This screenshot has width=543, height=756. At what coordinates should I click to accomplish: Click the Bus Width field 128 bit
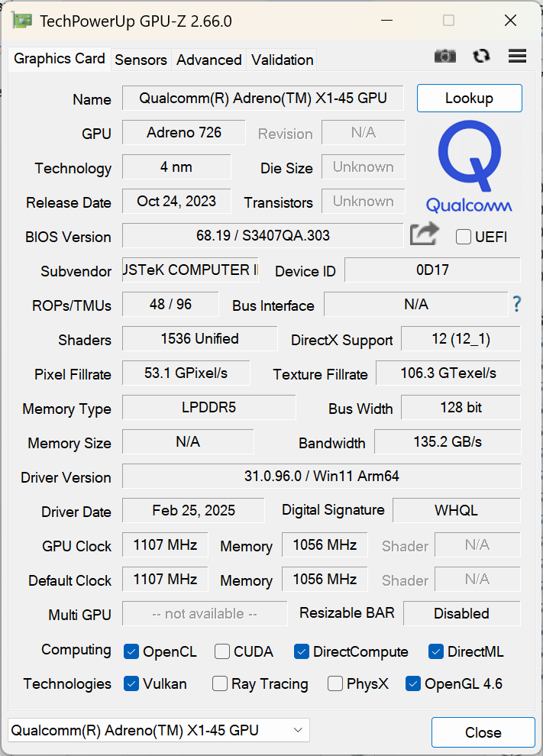(x=461, y=408)
